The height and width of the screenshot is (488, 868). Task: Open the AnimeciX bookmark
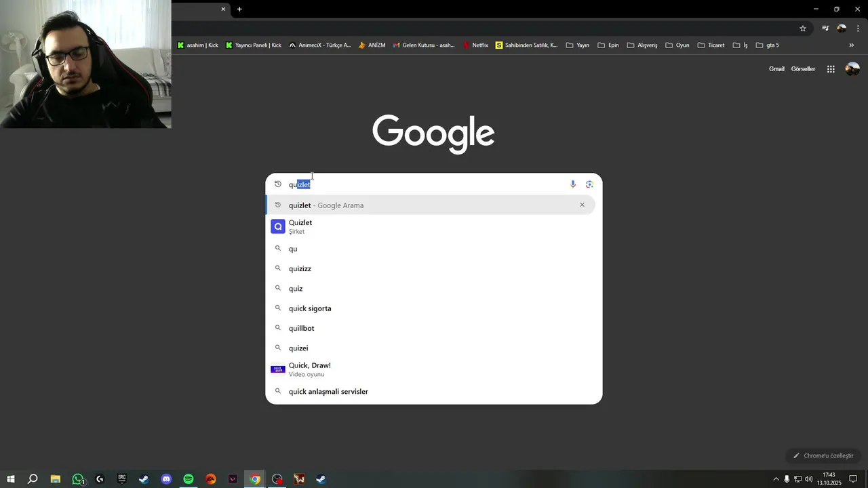tap(320, 45)
